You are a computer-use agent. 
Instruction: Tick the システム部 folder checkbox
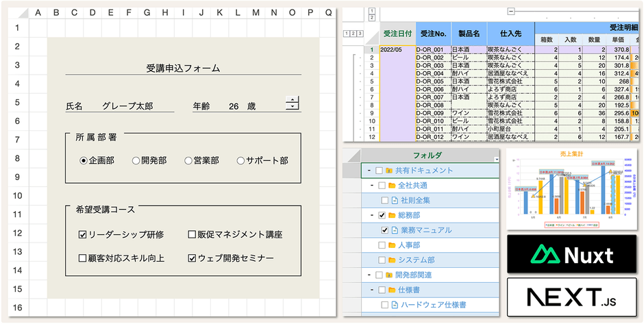382,260
